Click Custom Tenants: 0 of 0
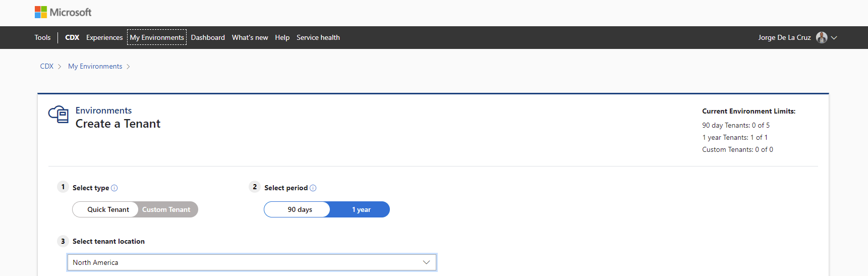This screenshot has width=868, height=276. coord(737,149)
